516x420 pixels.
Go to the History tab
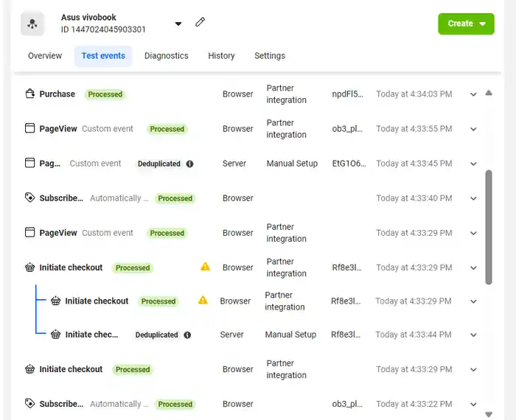221,56
